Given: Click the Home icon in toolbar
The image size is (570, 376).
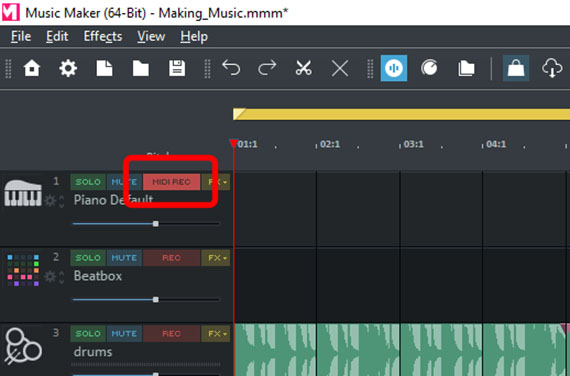Looking at the screenshot, I should coord(32,68).
